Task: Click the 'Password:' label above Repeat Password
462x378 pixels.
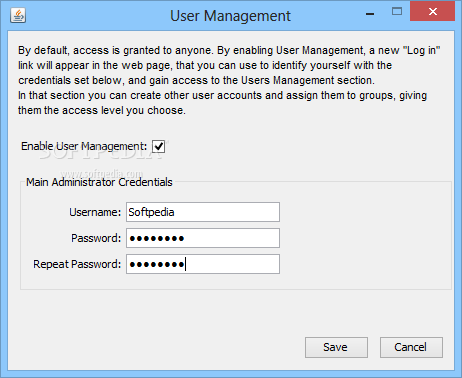Action: click(x=96, y=238)
